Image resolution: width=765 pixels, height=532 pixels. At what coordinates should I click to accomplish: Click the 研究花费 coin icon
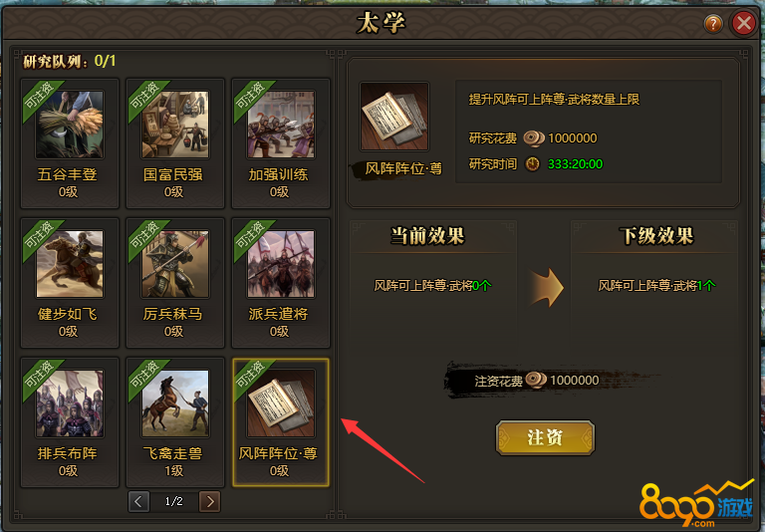pyautogui.click(x=533, y=138)
